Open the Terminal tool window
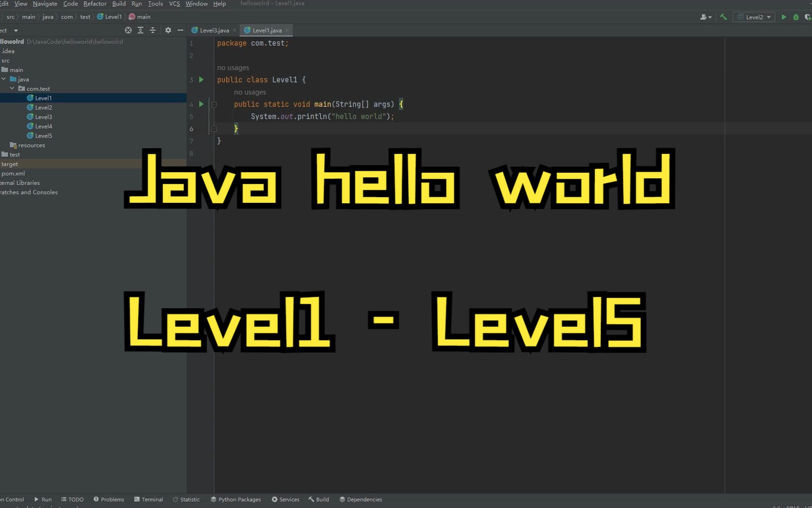The image size is (812, 508). [148, 500]
